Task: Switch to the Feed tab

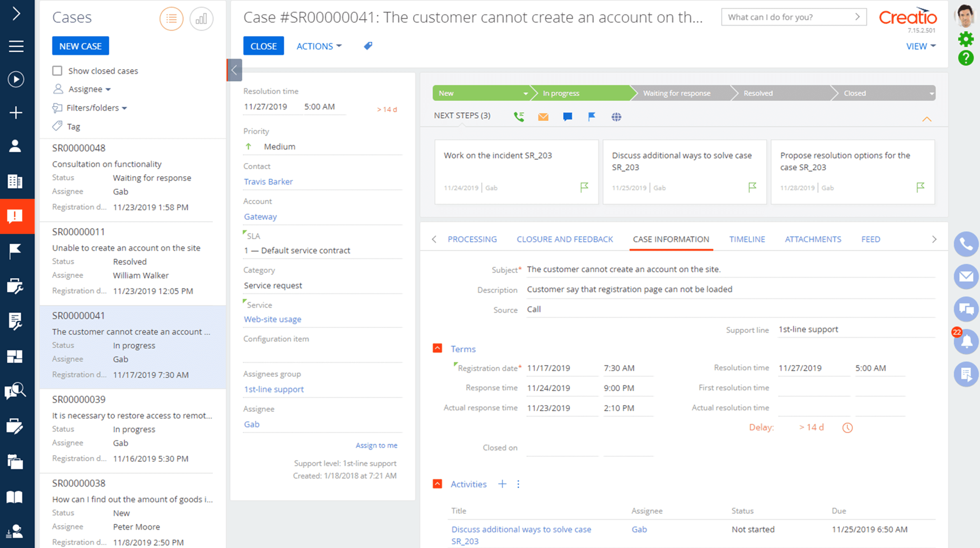Action: 870,239
